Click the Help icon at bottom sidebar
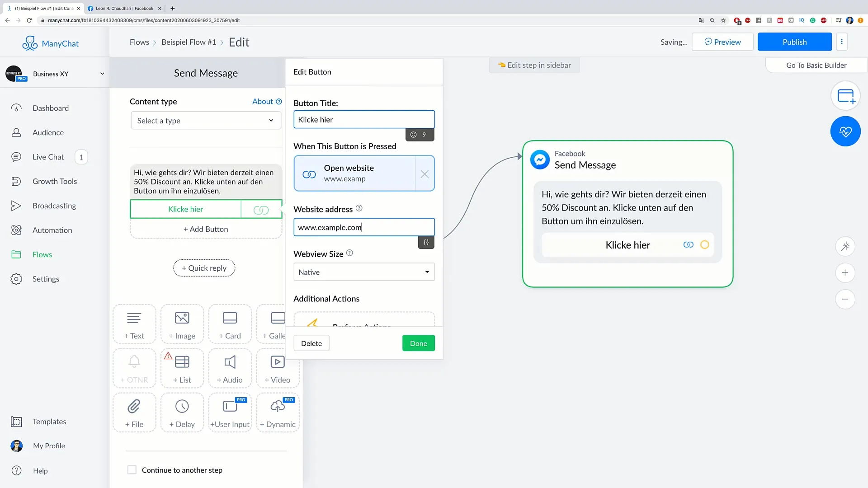The height and width of the screenshot is (488, 868). click(16, 470)
